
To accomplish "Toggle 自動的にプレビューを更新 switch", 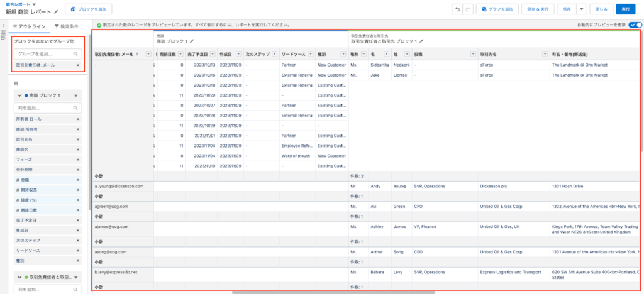I will coord(635,25).
